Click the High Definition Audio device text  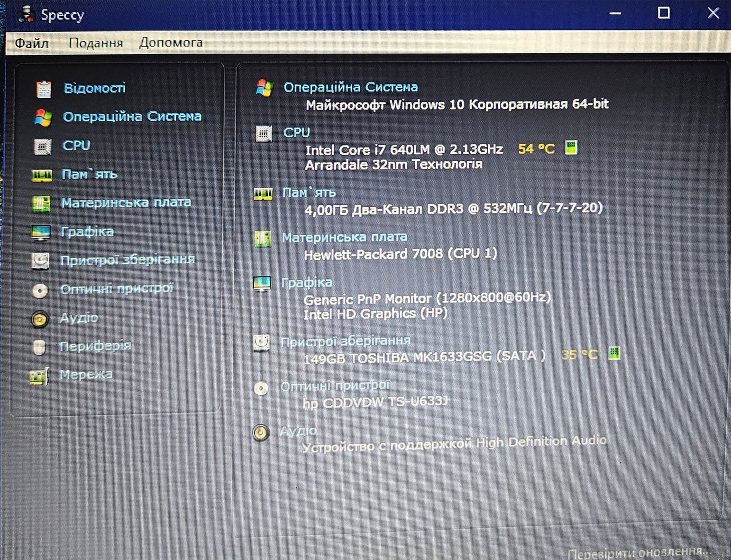coord(454,444)
